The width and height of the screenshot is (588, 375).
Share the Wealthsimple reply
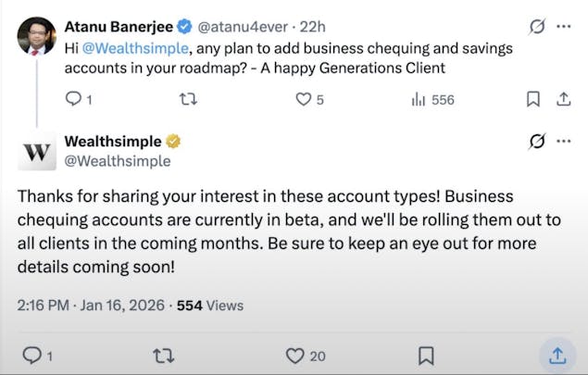[x=557, y=355]
